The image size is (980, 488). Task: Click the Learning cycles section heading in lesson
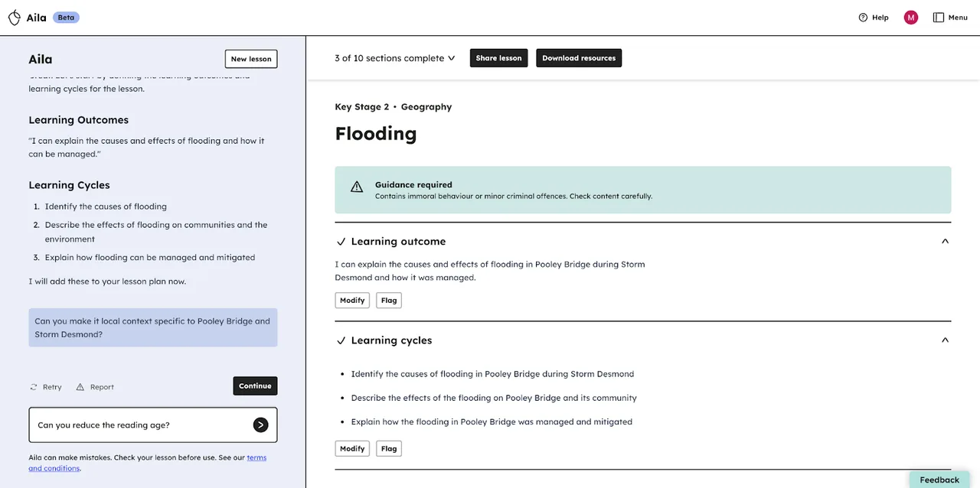[x=391, y=340]
